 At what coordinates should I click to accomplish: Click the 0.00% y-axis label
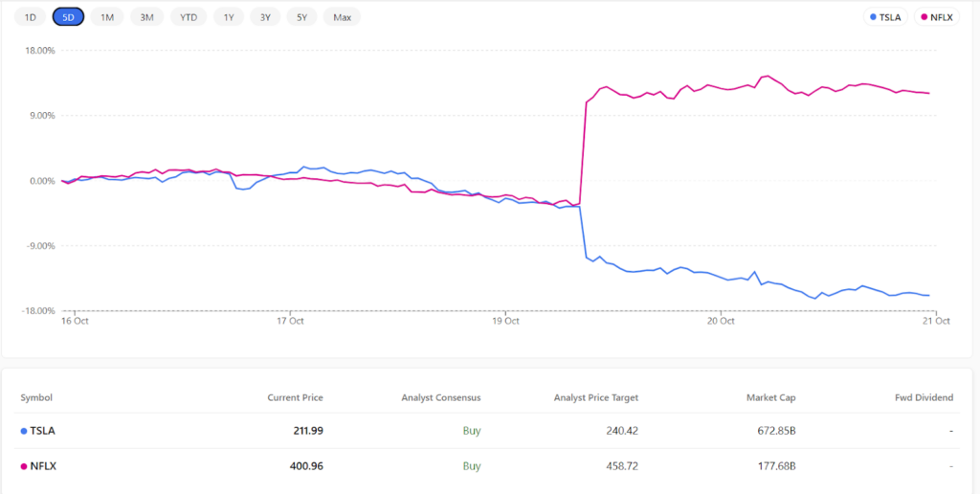[x=43, y=181]
